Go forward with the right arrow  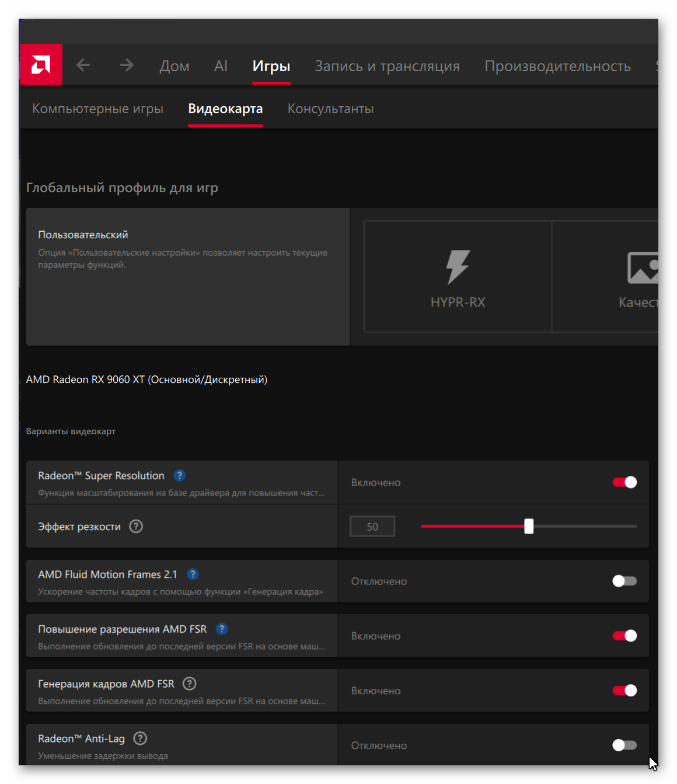127,65
